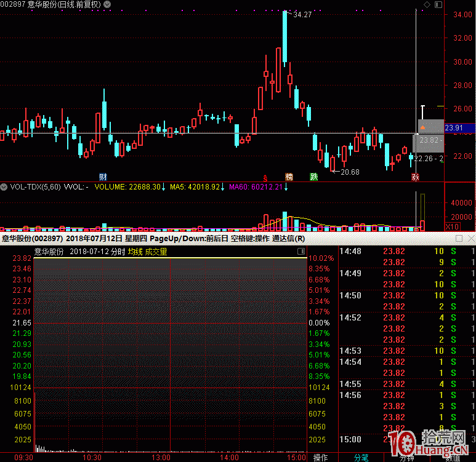The width and height of the screenshot is (476, 462).
Task: Click the 21.65 previous close price label
Action: point(22,323)
